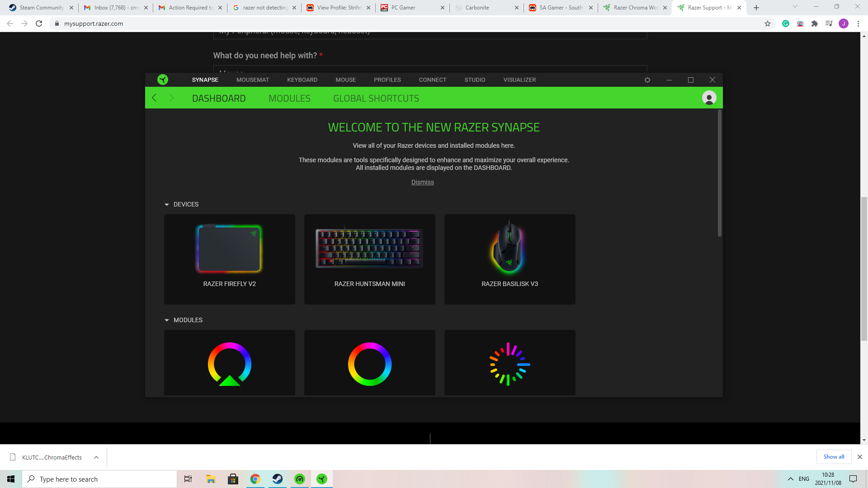Viewport: 868px width, 488px height.
Task: Switch to the KEYBOARD tab
Action: tap(302, 80)
